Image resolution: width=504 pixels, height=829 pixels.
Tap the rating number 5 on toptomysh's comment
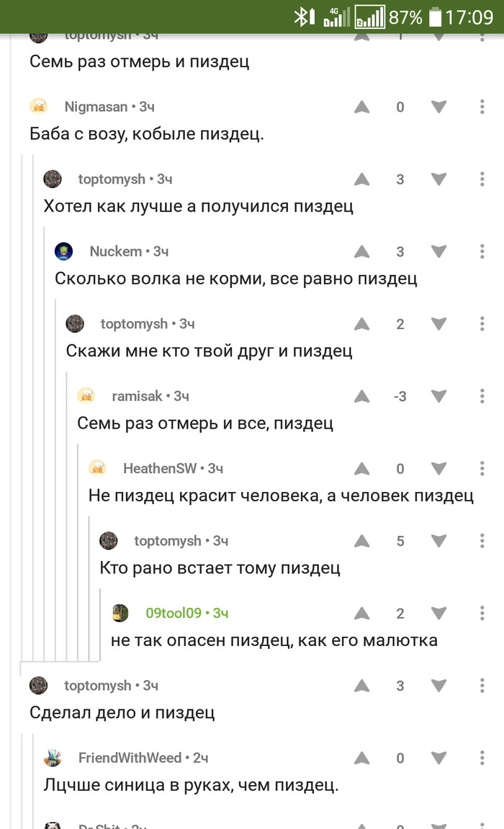[400, 541]
